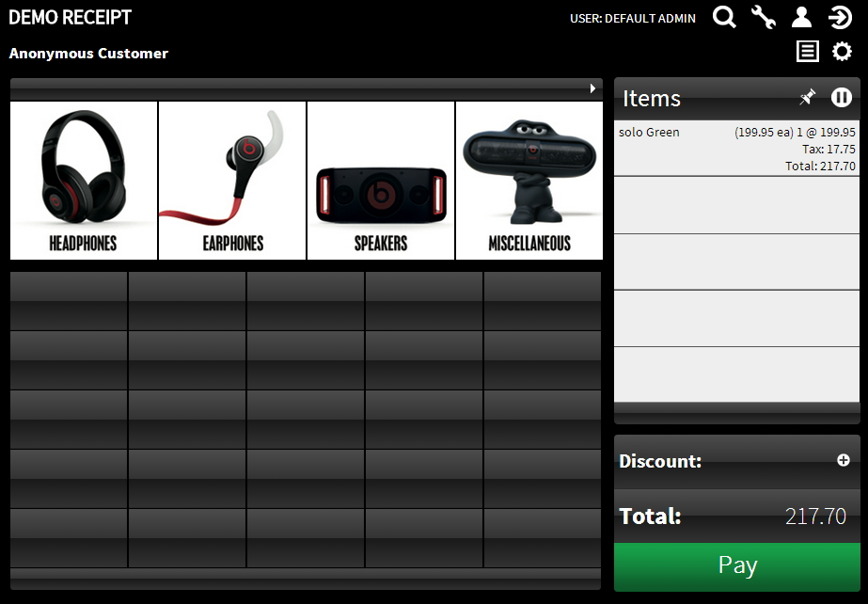Select the solo Green item line
This screenshot has height=604, width=868.
coord(736,149)
